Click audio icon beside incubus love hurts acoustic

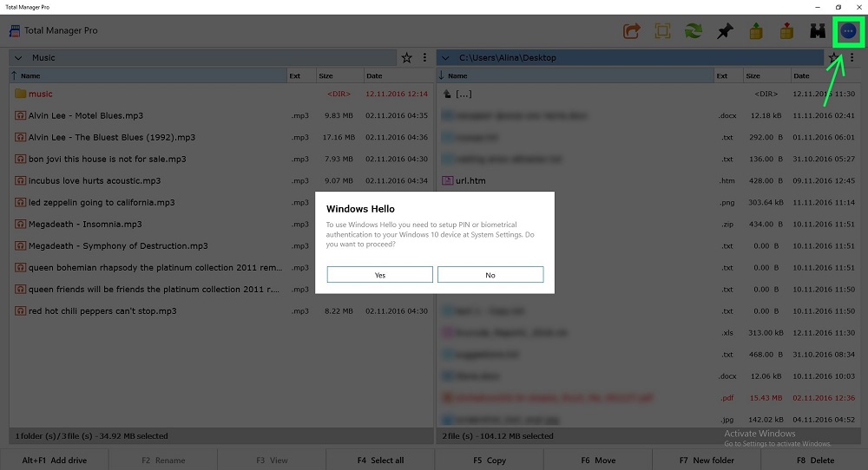pos(21,181)
